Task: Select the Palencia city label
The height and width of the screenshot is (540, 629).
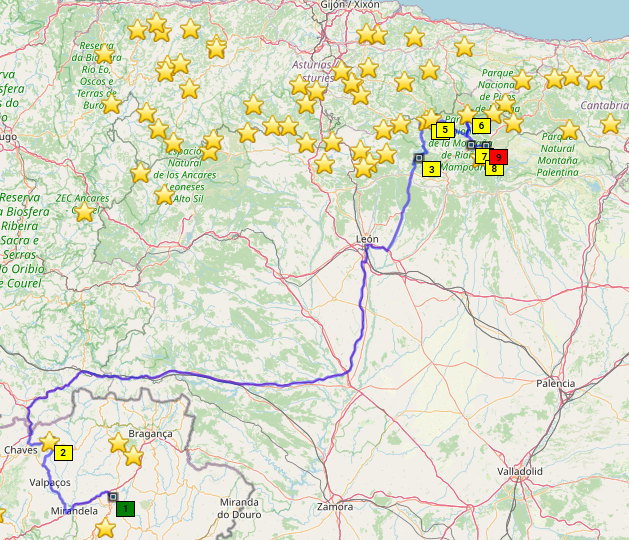Action: pos(556,383)
